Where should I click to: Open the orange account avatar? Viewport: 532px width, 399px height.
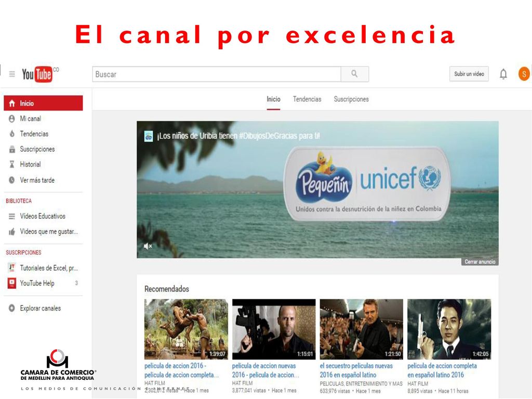(524, 74)
